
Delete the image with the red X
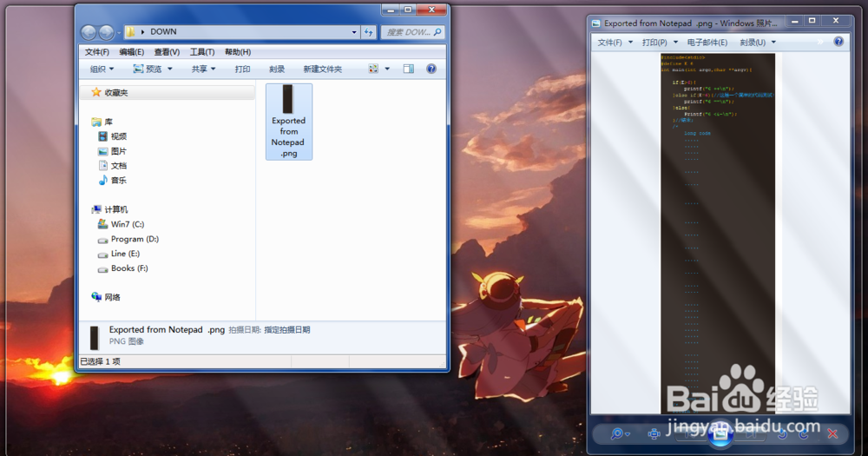[x=832, y=433]
